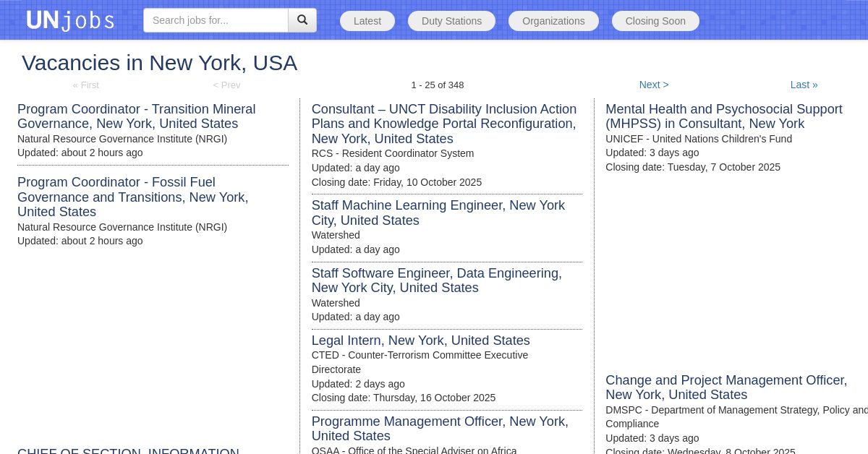Open Staff Software Engineer Data Engineering job

[436, 280]
